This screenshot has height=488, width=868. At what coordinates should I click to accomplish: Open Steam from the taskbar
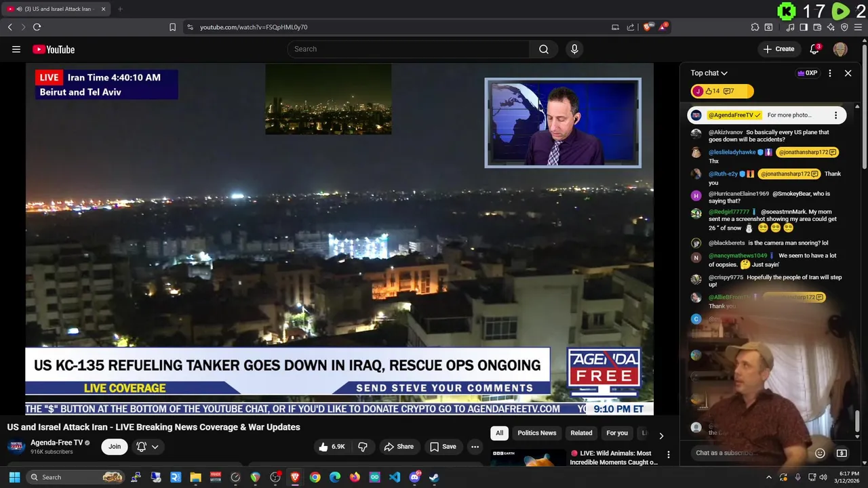tap(434, 477)
